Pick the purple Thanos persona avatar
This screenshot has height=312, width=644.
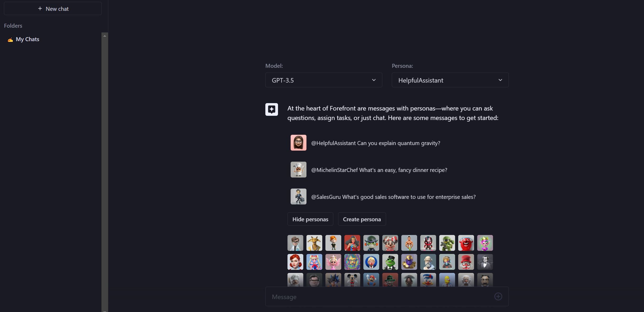[409, 262]
